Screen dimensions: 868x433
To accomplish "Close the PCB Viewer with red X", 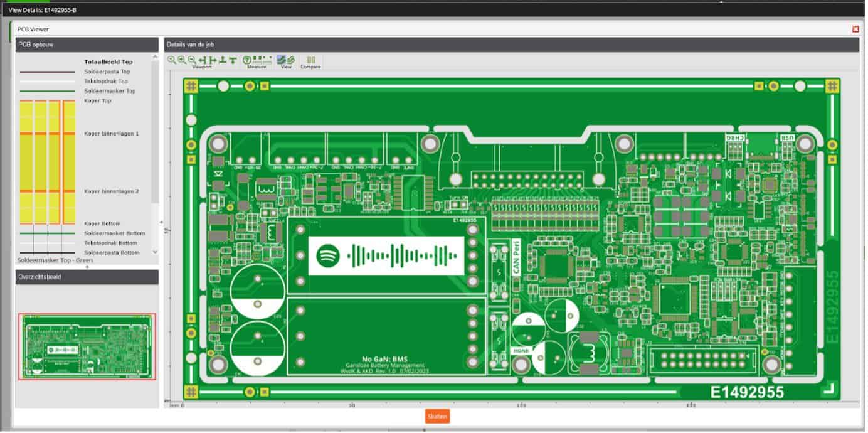I will (x=855, y=29).
